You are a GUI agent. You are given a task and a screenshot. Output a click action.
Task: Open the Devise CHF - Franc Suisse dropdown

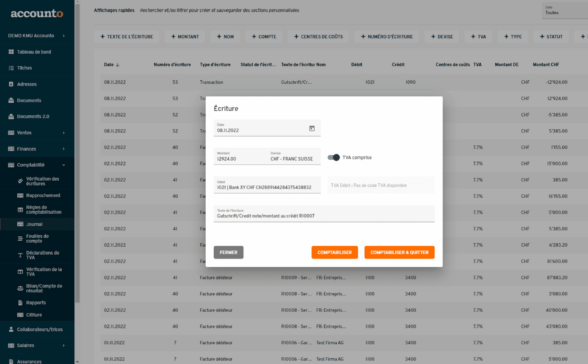[294, 156]
